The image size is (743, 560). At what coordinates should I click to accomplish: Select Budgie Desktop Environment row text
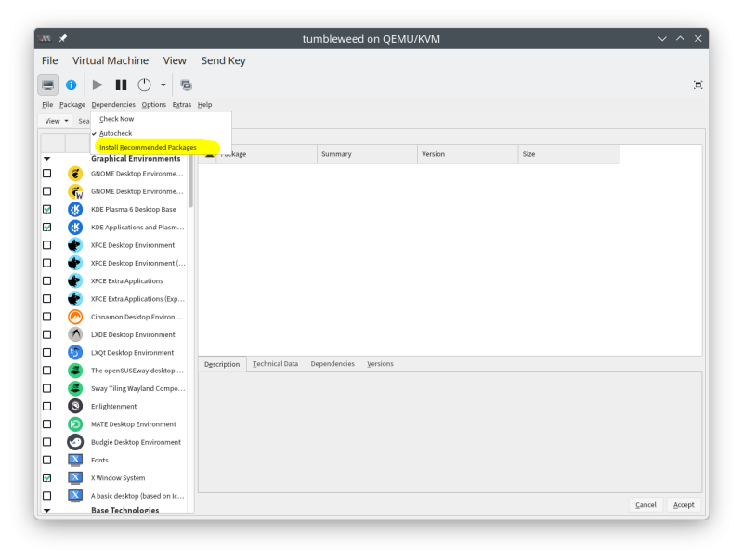pos(136,442)
